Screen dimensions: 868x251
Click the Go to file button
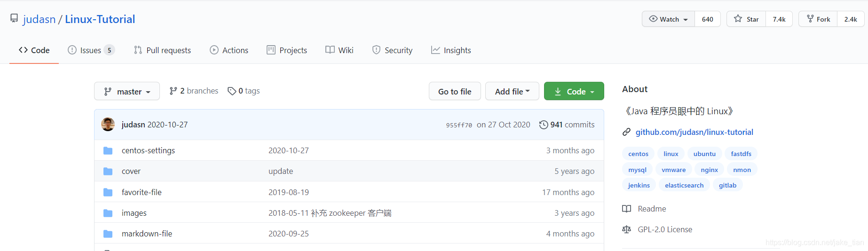pyautogui.click(x=455, y=91)
